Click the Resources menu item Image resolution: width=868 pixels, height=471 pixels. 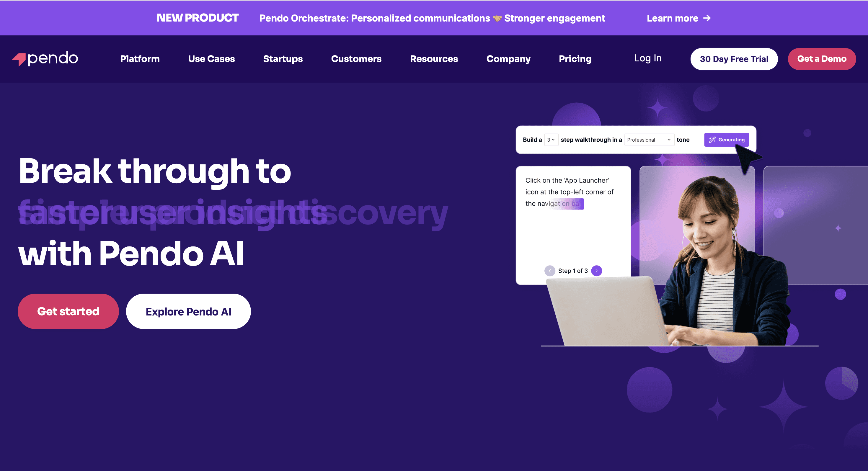435,59
